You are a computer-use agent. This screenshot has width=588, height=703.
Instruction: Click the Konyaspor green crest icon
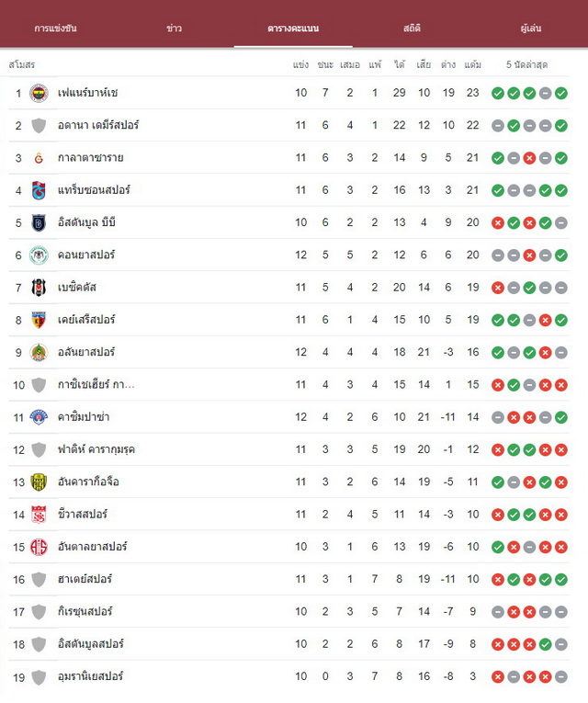(39, 255)
